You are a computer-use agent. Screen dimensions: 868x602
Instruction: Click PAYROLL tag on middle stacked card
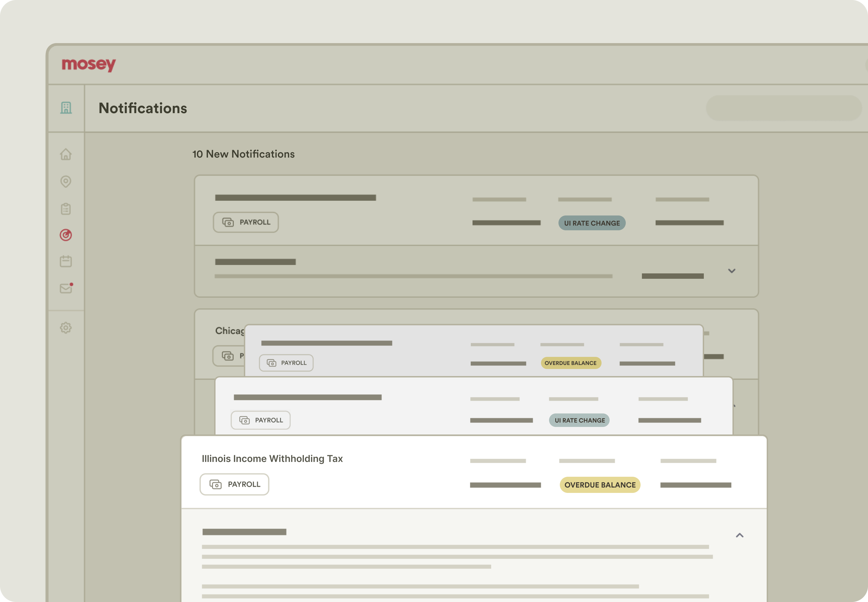261,420
